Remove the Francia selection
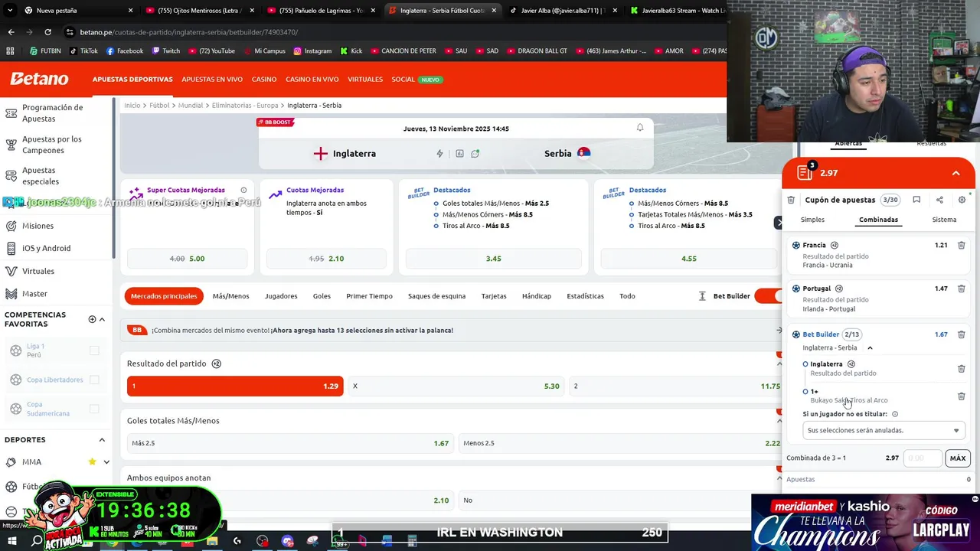980x551 pixels. point(962,246)
